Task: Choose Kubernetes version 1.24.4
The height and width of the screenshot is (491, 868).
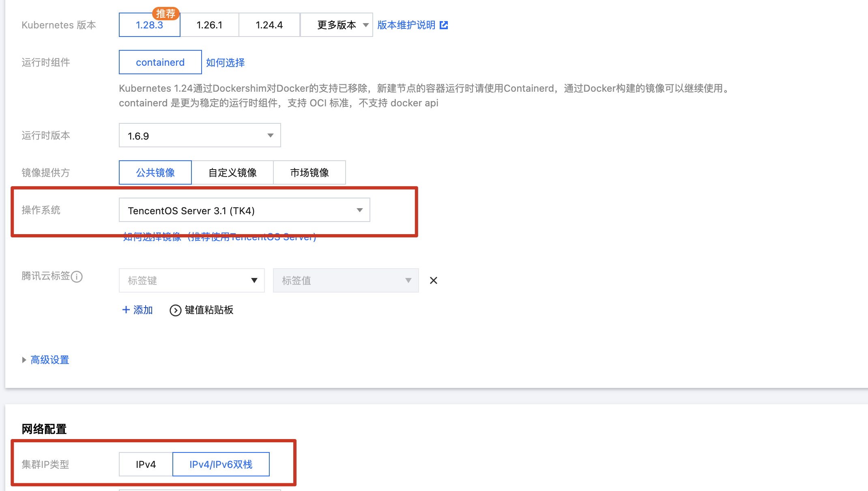Action: click(269, 25)
